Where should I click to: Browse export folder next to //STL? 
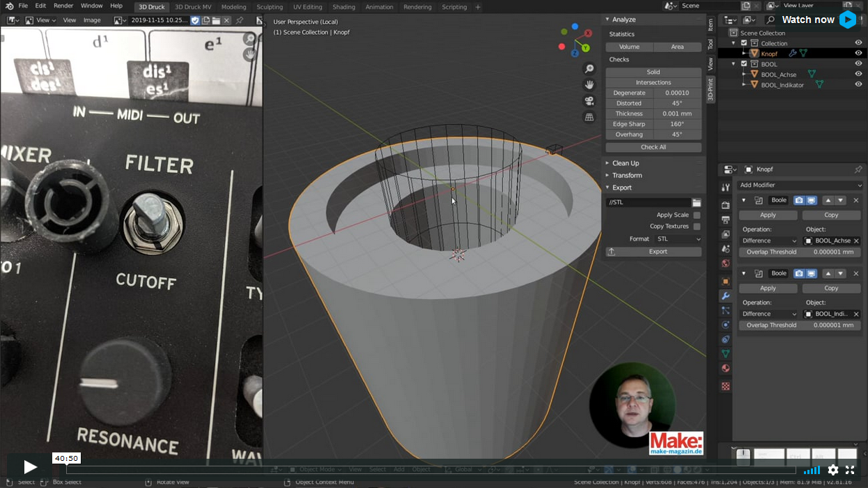click(x=697, y=203)
